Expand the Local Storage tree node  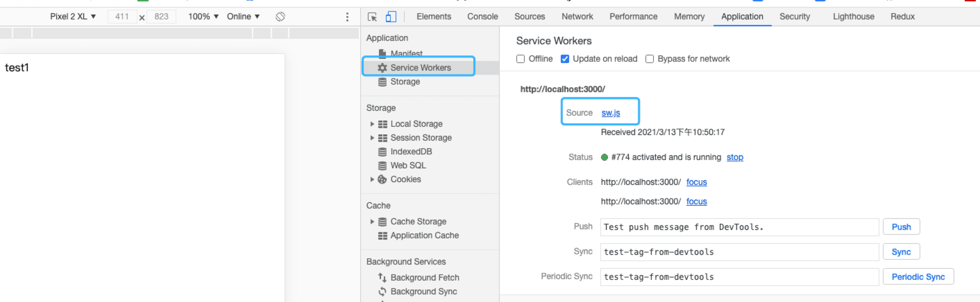click(x=372, y=124)
